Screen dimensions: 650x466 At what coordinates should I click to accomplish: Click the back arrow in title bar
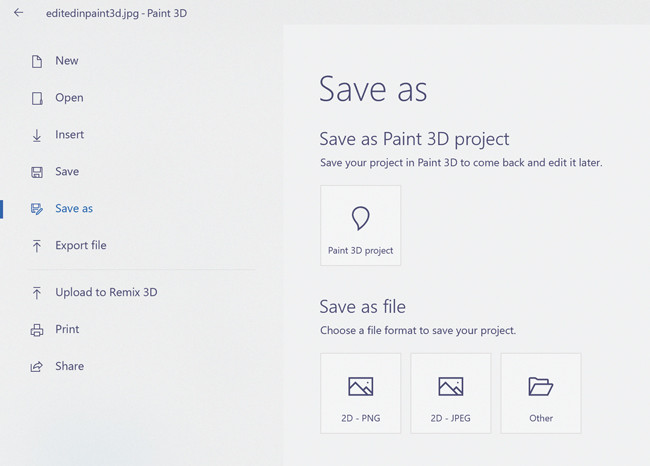click(x=18, y=13)
